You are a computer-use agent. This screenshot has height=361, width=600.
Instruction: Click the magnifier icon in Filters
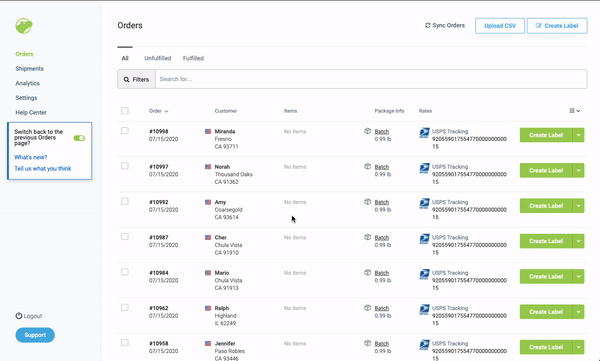(126, 80)
